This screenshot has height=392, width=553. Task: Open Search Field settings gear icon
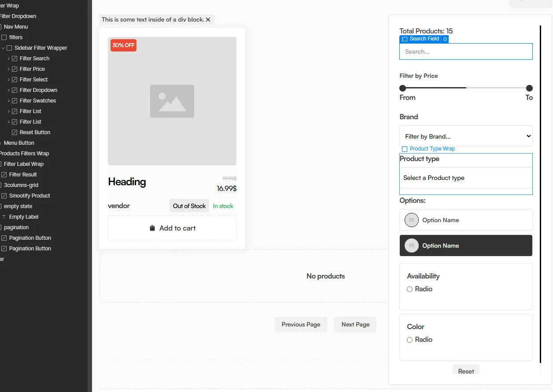point(445,39)
